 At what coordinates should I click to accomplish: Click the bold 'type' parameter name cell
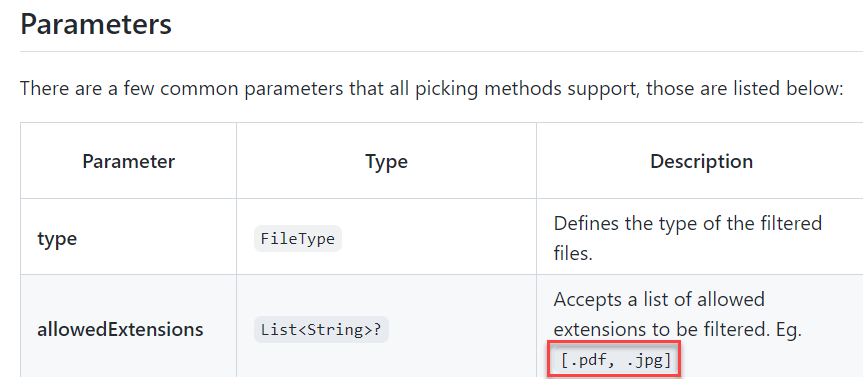57,239
